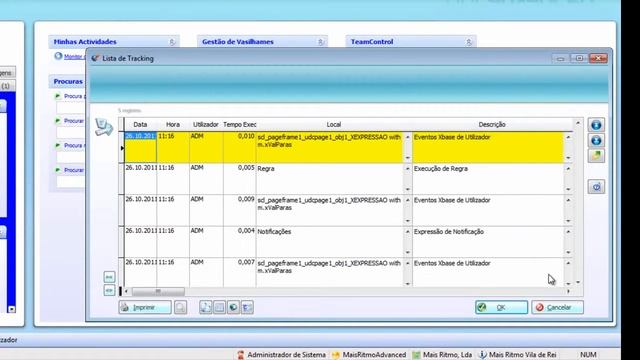The image size is (640, 360).
Task: Click the upper small arrow button left of grid
Action: (109, 277)
